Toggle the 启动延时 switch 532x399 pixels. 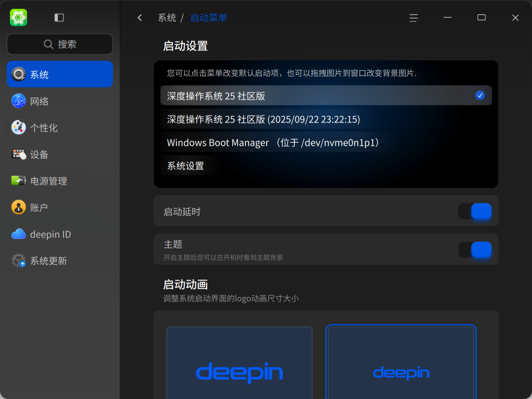[475, 211]
